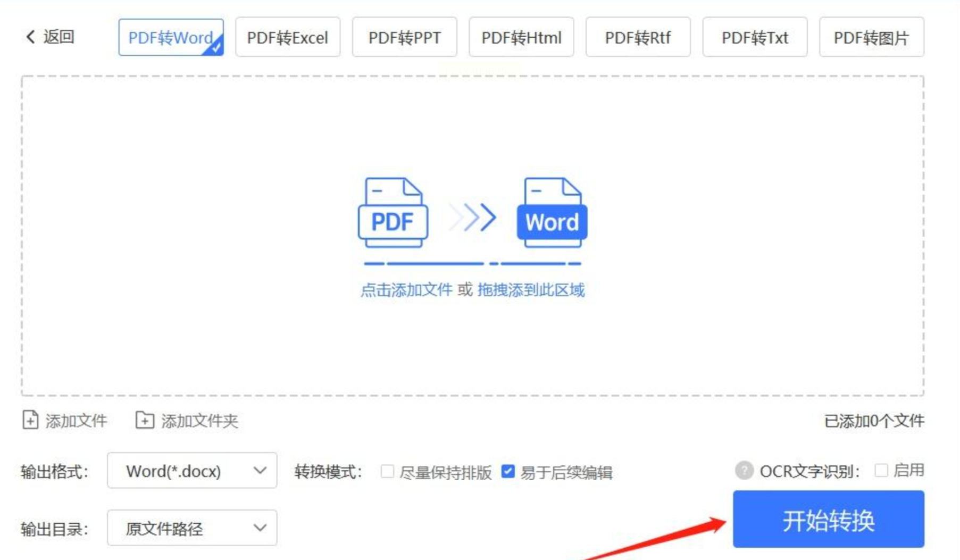Open the PDF转PPT tab
960x560 pixels.
coord(404,37)
